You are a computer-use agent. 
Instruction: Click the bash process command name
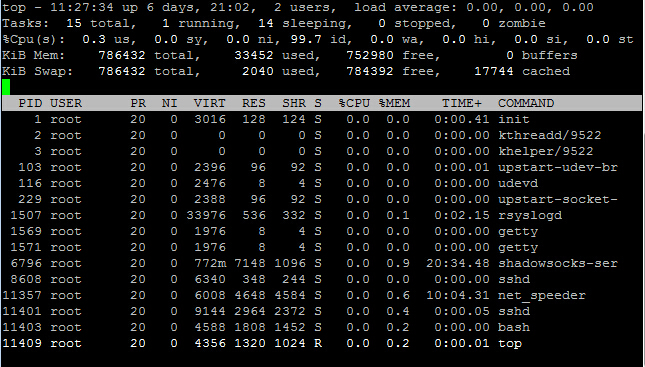[514, 328]
